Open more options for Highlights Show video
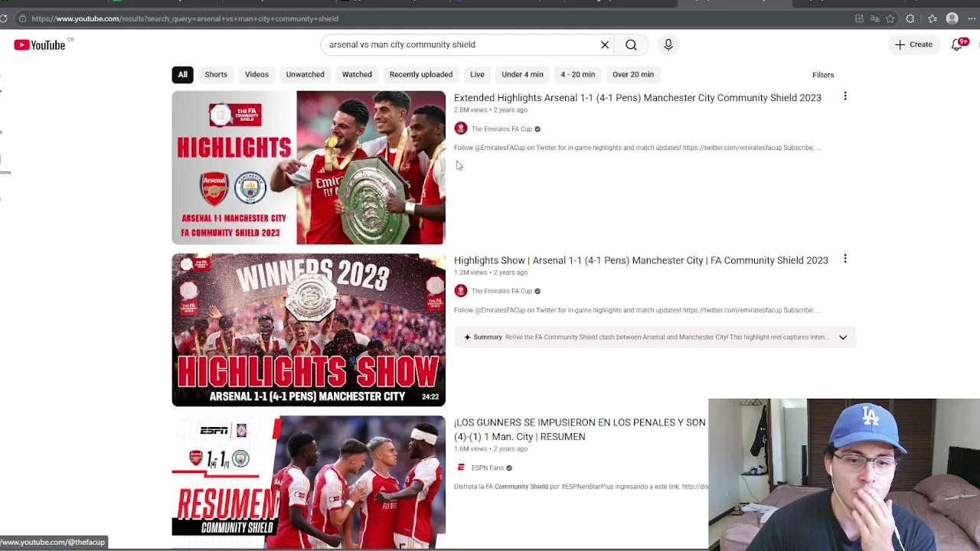Viewport: 980px width, 551px height. (845, 259)
